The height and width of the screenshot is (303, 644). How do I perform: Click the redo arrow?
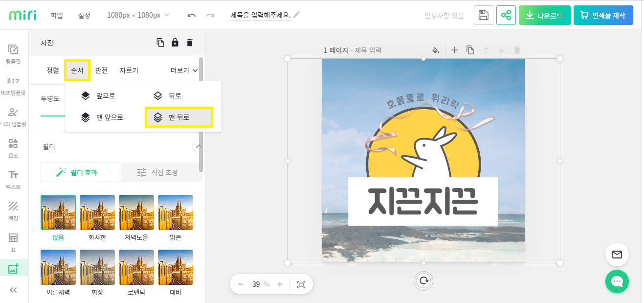pos(210,15)
